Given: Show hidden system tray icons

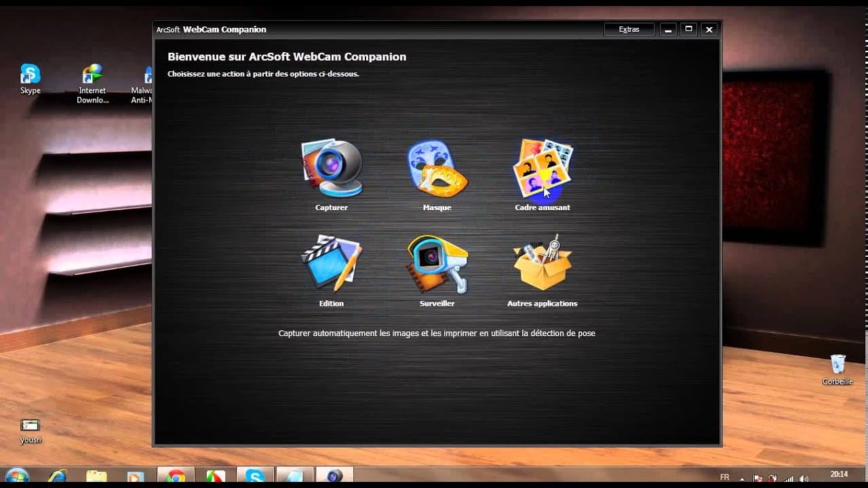Looking at the screenshot, I should [x=743, y=478].
